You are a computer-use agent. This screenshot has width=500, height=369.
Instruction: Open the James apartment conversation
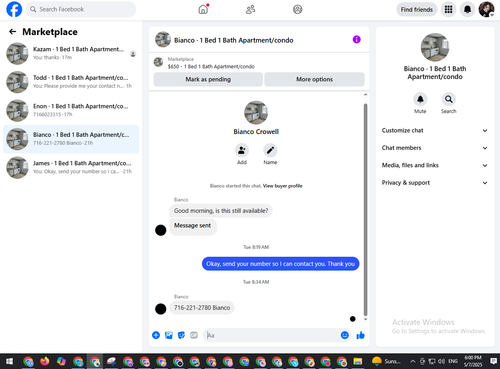pos(71,168)
